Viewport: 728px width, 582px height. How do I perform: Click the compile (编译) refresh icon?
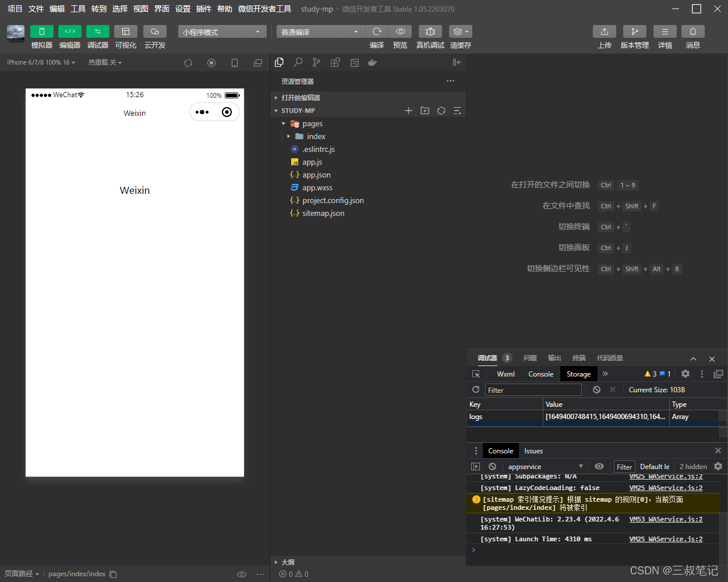(377, 31)
